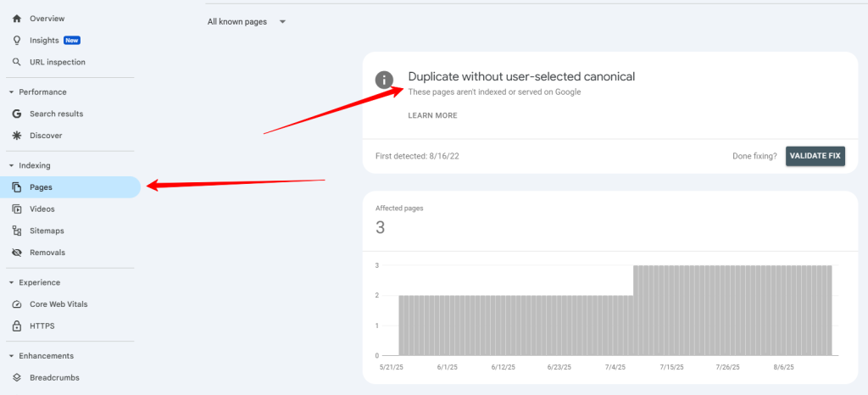Click the Videos play icon
The height and width of the screenshot is (395, 868).
pyautogui.click(x=17, y=209)
